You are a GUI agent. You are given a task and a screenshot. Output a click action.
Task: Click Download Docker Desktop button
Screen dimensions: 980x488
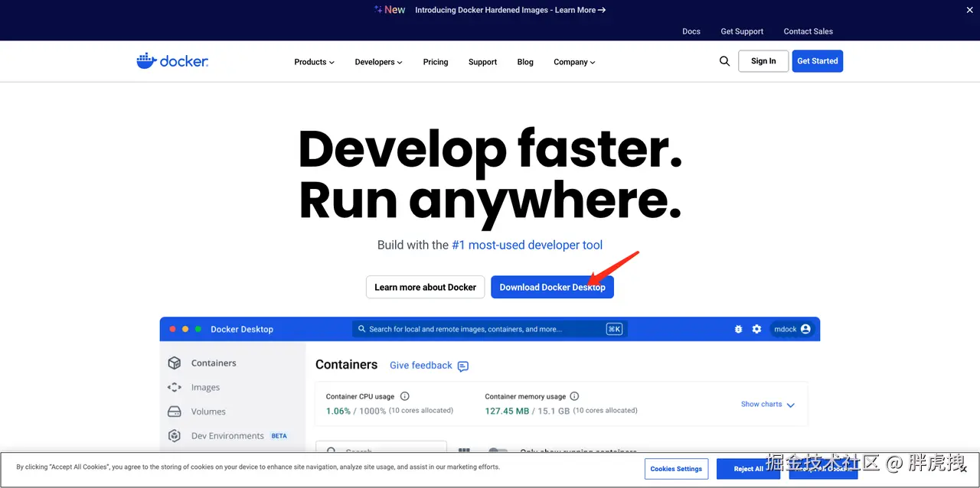[x=552, y=287]
